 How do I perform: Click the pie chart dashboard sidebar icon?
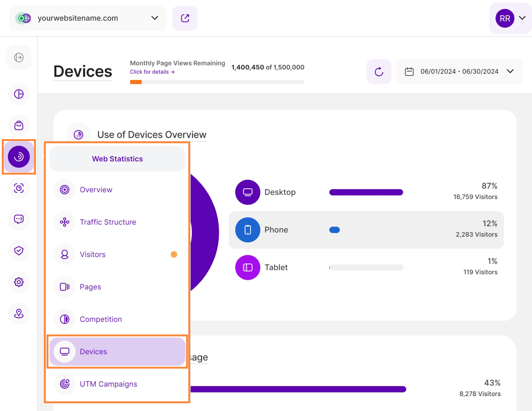19,94
